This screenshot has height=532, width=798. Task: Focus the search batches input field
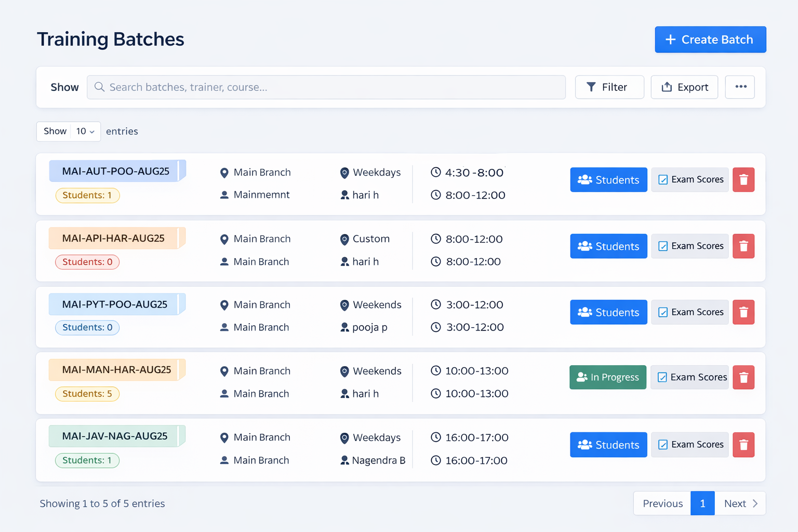pyautogui.click(x=332, y=87)
